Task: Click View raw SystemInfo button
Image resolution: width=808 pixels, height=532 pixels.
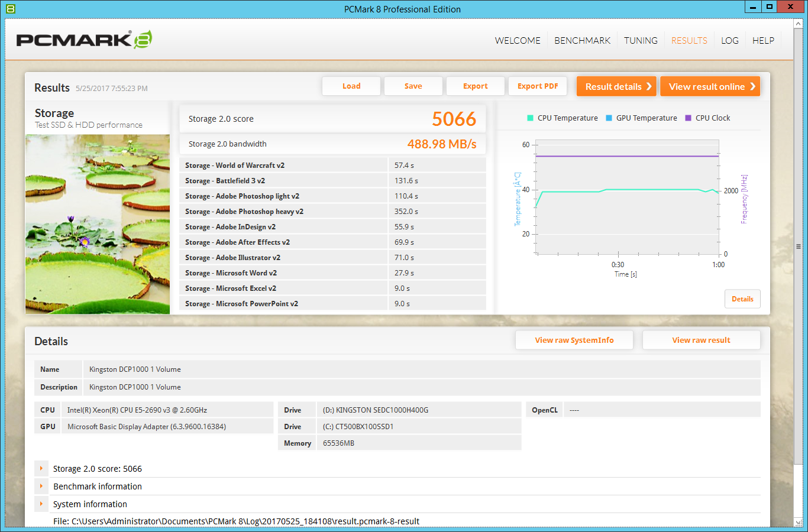Action: pos(574,340)
